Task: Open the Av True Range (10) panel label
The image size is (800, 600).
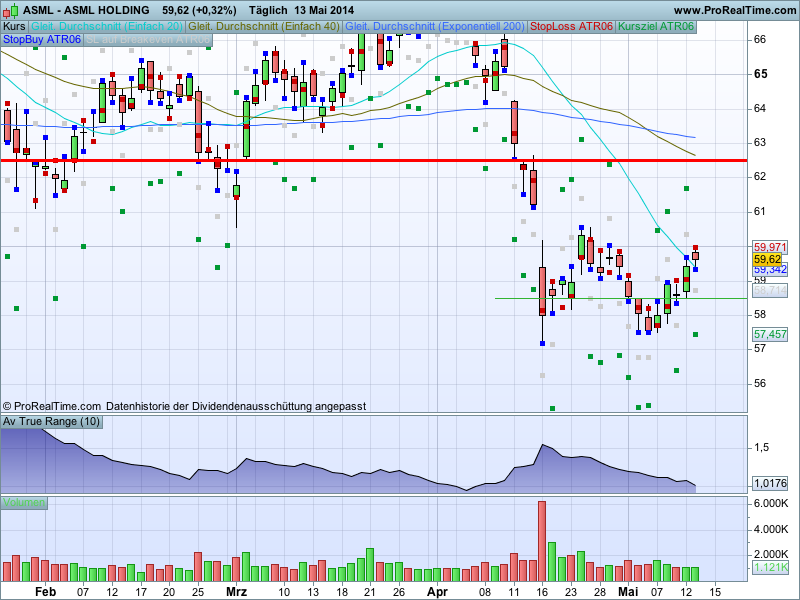Action: click(x=52, y=421)
